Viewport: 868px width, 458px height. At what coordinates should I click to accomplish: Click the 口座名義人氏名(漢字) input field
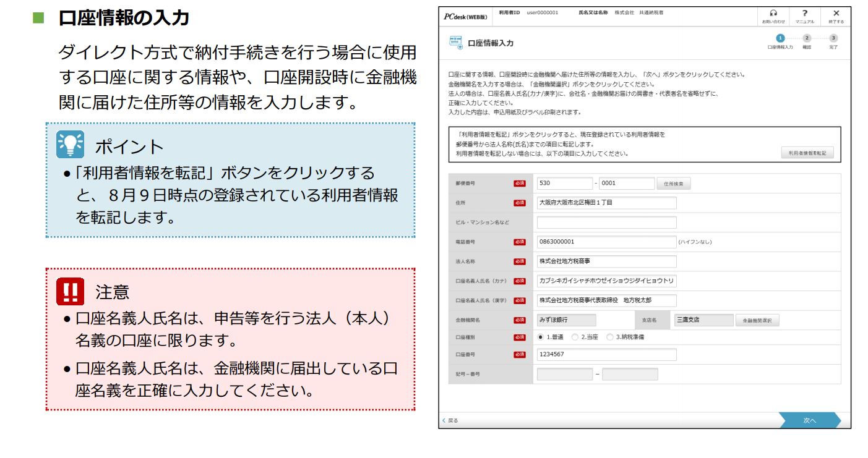click(607, 301)
